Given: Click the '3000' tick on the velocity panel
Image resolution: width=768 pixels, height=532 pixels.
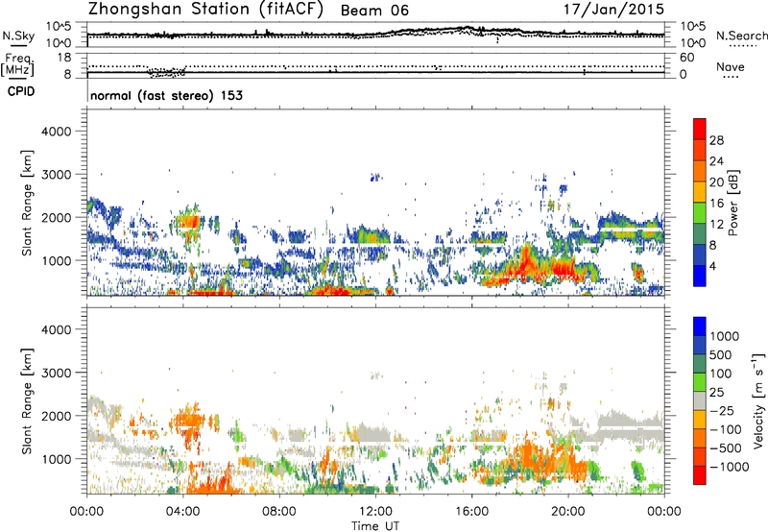Looking at the screenshot, I should tap(56, 373).
